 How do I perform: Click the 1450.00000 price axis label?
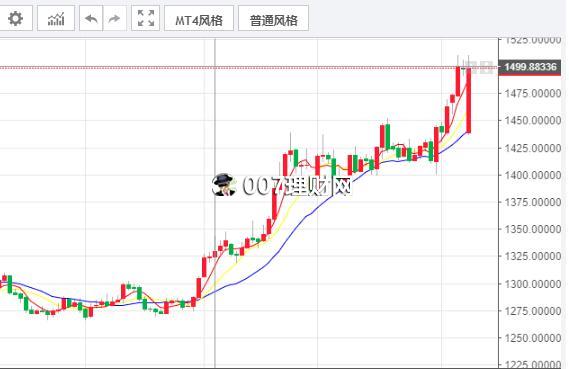(533, 120)
